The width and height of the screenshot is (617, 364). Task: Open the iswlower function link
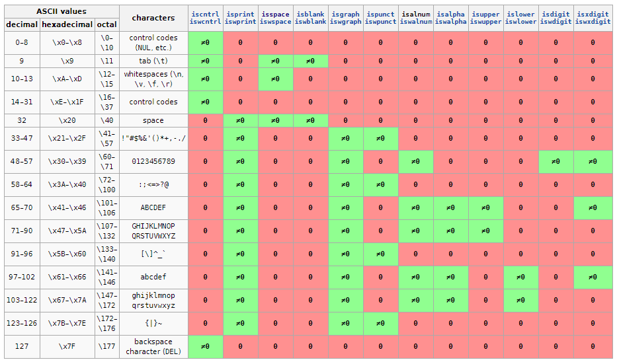(520, 22)
